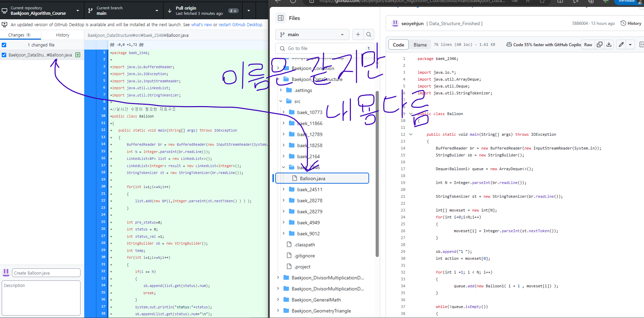Screen dimensions: 644x318
Task: Open the Current branch dropdown
Action: [x=124, y=11]
